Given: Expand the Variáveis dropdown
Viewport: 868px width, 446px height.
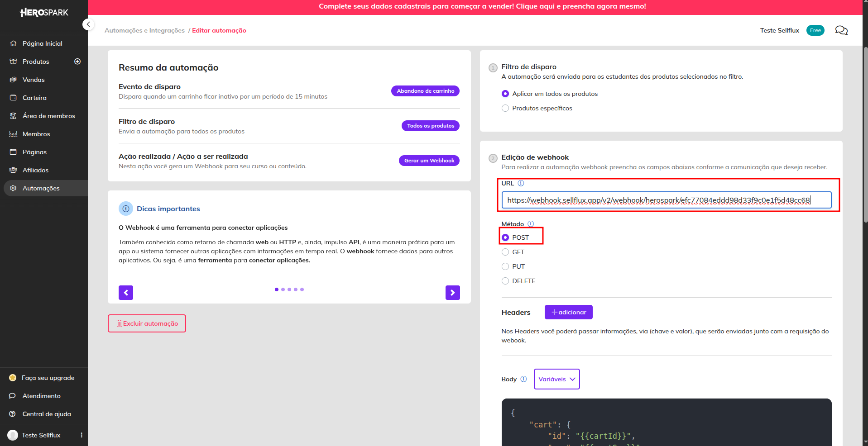Looking at the screenshot, I should 556,379.
